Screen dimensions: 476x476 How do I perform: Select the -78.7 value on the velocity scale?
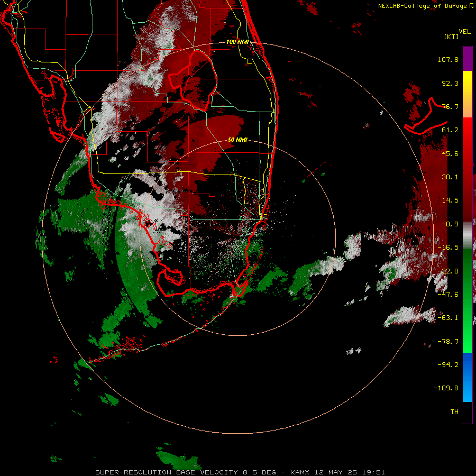448,342
